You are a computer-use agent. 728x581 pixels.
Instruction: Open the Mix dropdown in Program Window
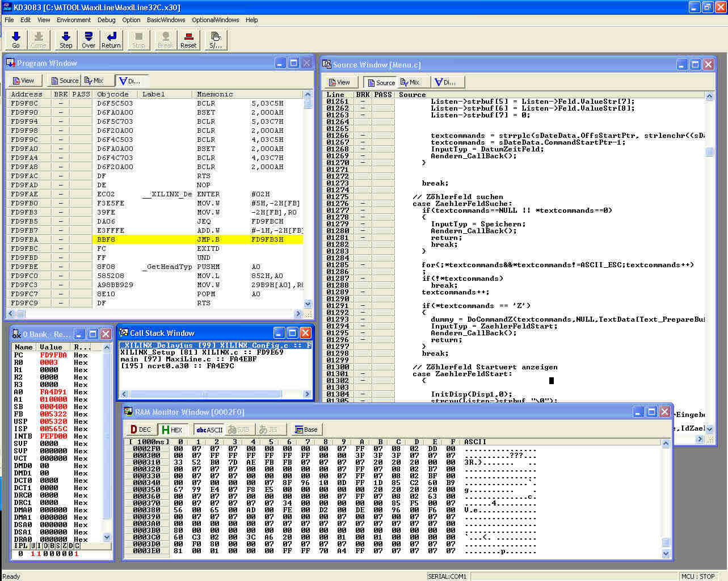tap(94, 81)
